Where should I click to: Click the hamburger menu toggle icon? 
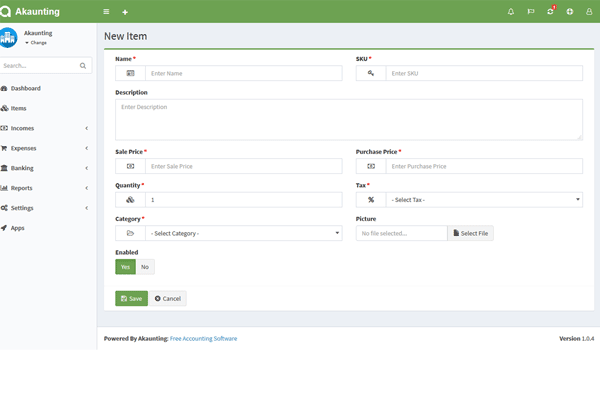[x=106, y=12]
